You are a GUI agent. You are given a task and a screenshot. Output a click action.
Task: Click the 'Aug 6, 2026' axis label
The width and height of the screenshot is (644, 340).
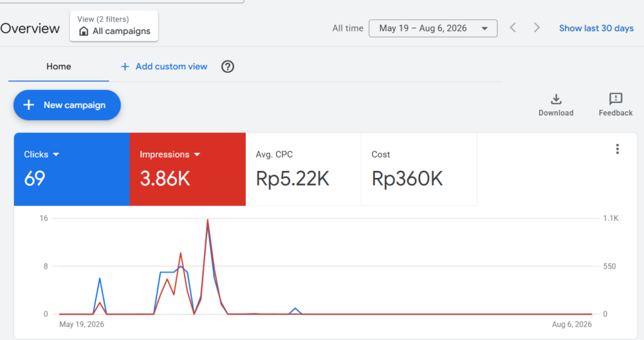[x=572, y=324]
